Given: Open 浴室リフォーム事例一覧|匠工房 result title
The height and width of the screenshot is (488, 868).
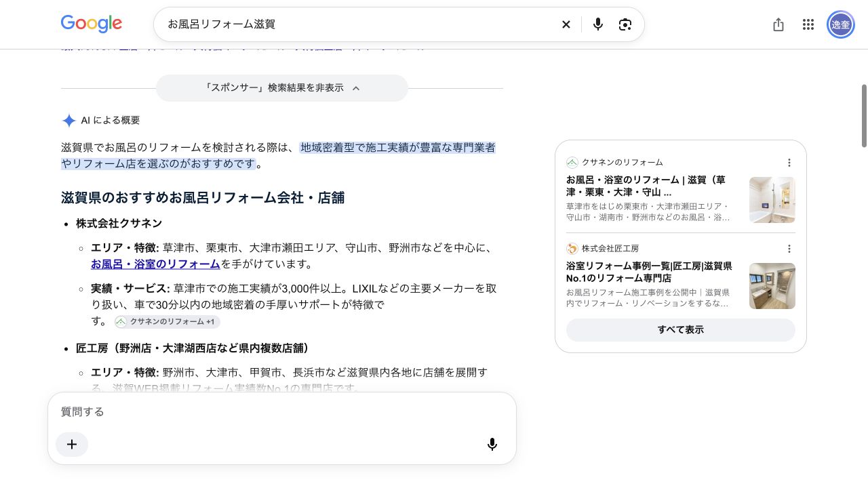Looking at the screenshot, I should click(649, 272).
